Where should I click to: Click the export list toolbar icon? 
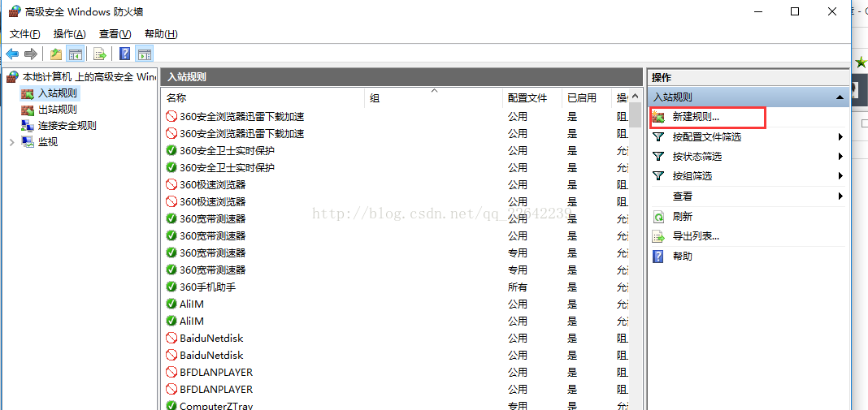100,54
